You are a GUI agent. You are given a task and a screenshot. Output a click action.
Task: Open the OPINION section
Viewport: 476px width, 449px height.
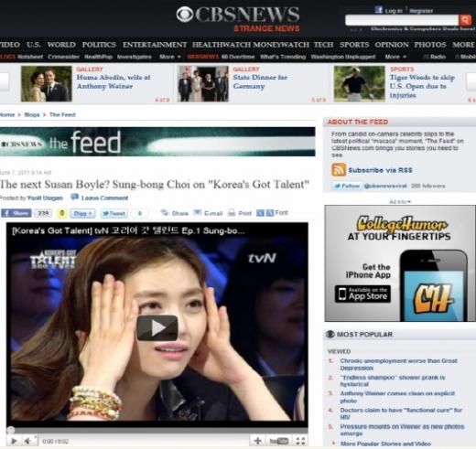coord(392,45)
